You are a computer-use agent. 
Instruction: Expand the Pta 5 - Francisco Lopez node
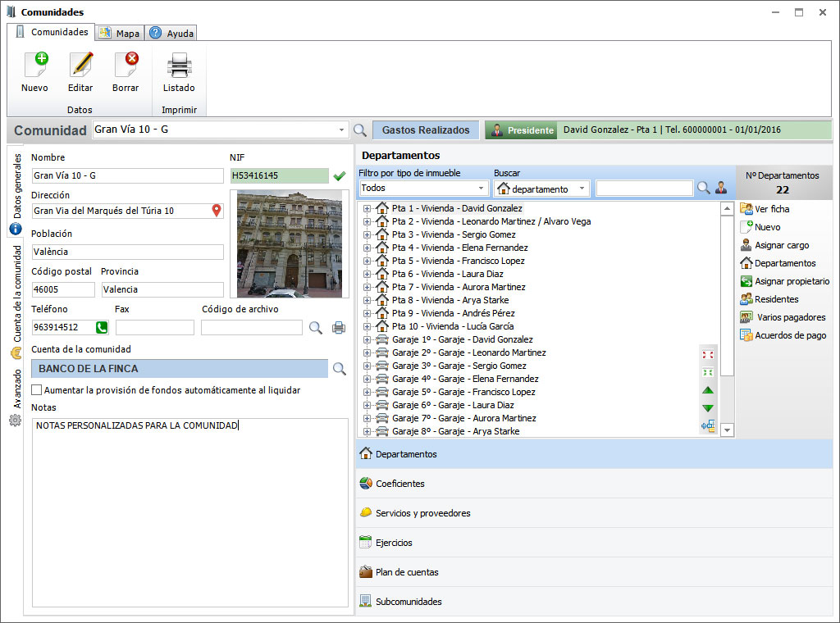pos(367,261)
